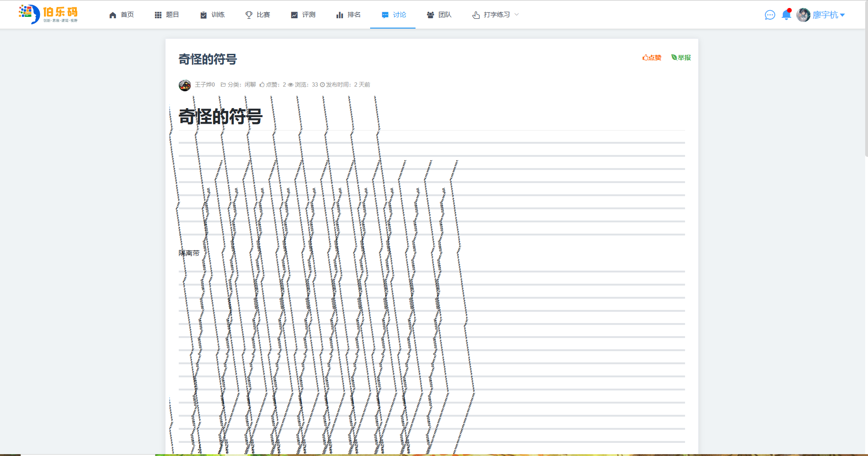The height and width of the screenshot is (456, 868).
Task: Report the post with 举报
Action: click(x=681, y=58)
